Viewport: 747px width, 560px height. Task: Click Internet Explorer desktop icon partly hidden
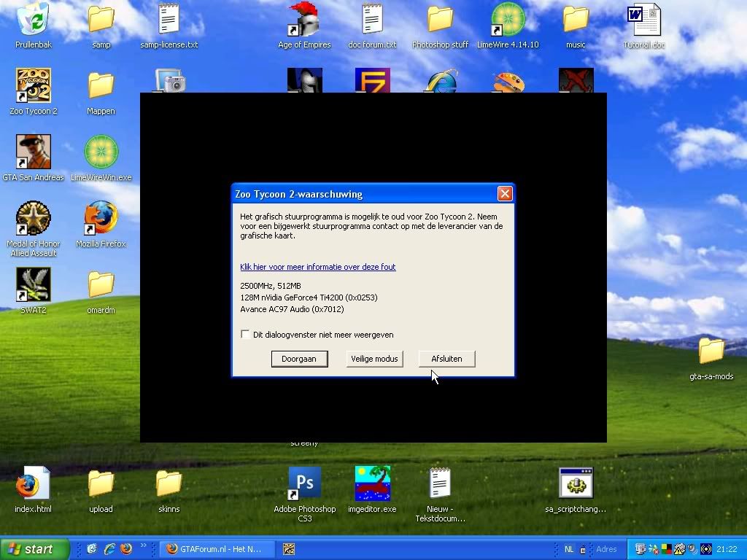pos(441,80)
